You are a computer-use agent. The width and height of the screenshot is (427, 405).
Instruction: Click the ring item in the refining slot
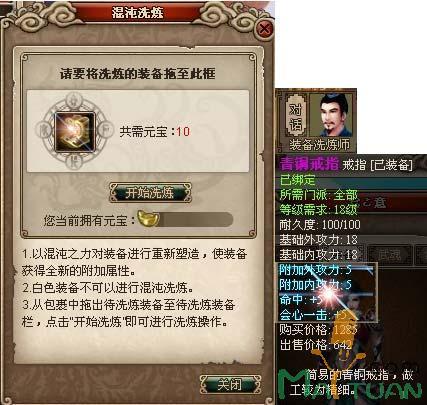click(75, 132)
